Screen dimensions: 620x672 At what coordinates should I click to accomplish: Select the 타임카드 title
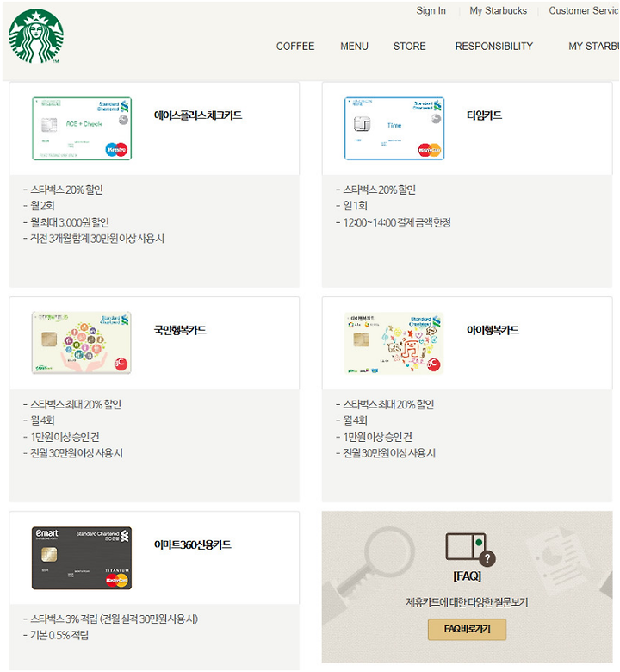coord(484,115)
